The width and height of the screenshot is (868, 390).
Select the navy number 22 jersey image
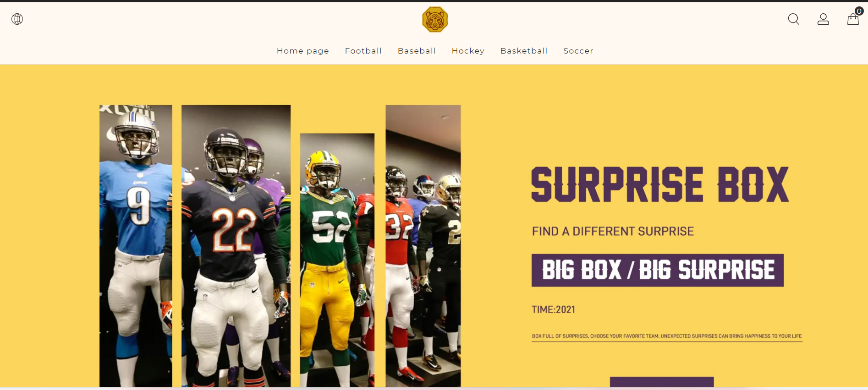236,246
